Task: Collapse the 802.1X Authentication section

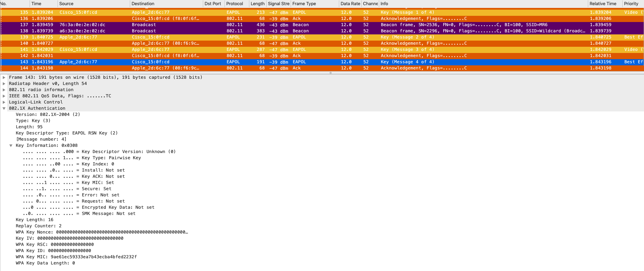Action: 4,108
